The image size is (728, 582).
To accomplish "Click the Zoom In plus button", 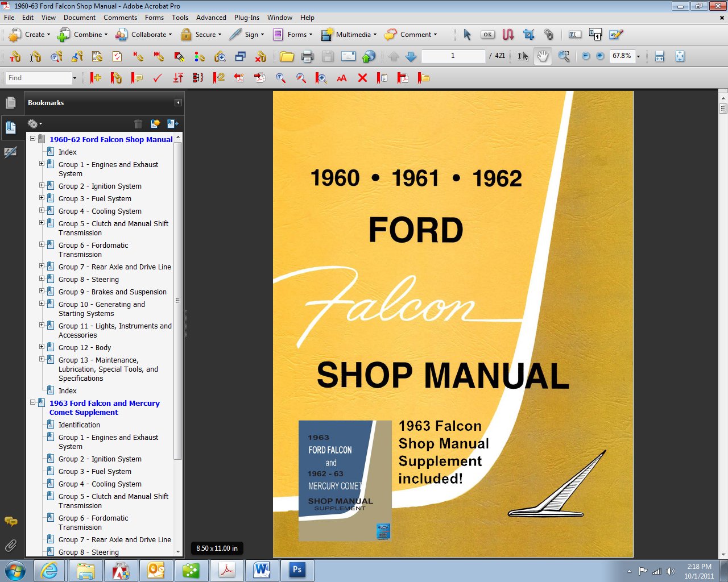I will pyautogui.click(x=600, y=56).
